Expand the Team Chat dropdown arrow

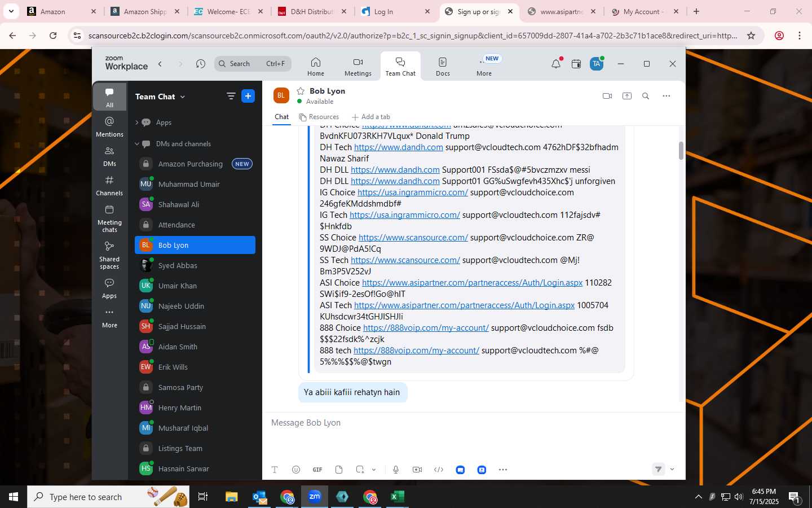coord(183,97)
